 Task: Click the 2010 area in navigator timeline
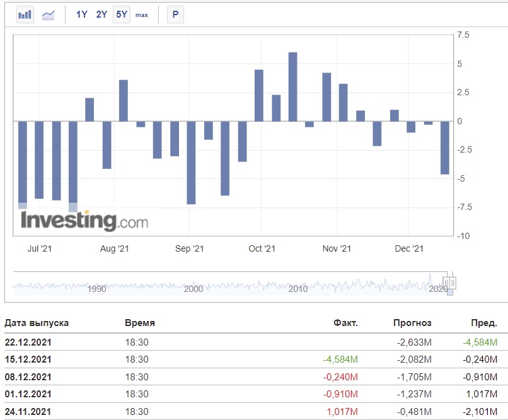[x=297, y=288]
